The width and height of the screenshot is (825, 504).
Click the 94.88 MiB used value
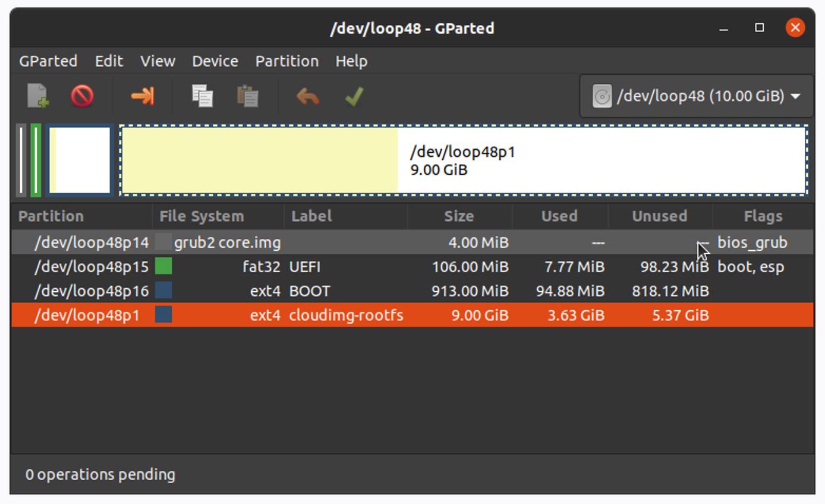(571, 291)
